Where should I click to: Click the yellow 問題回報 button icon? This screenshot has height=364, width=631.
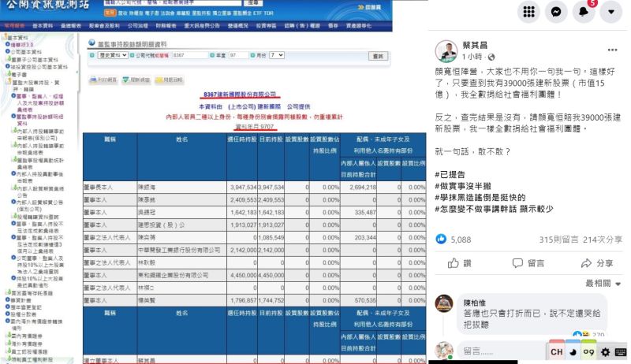tap(169, 80)
